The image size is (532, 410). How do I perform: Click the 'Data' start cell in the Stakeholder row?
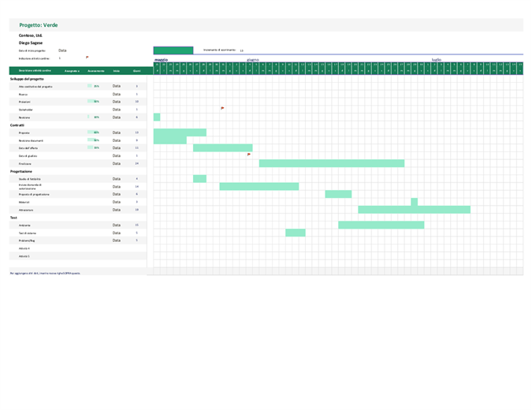[x=117, y=110]
